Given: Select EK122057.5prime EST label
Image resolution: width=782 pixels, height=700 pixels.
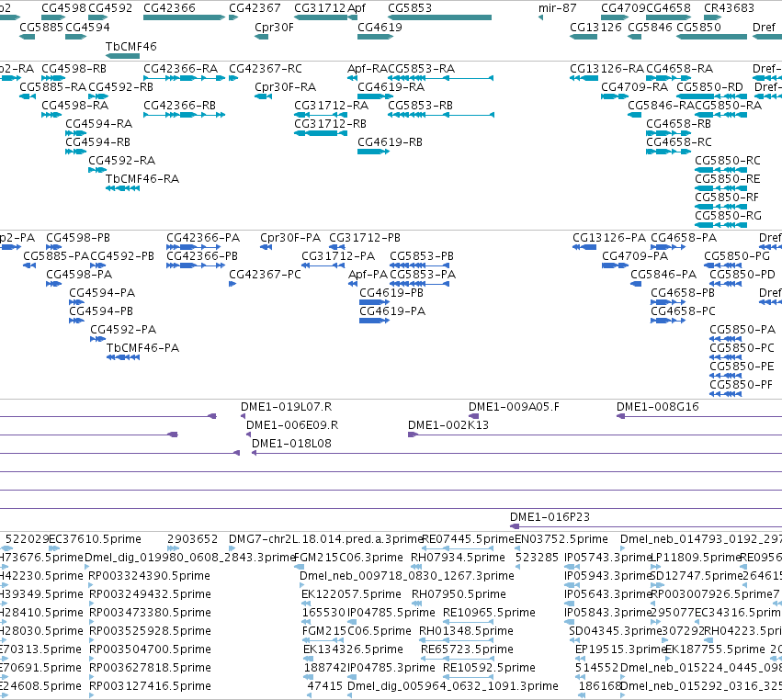Looking at the screenshot, I should [x=351, y=594].
